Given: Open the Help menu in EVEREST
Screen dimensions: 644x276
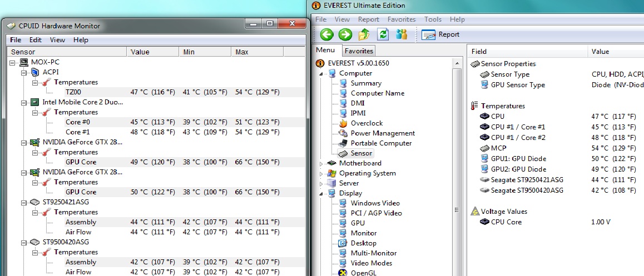Looking at the screenshot, I should (x=457, y=19).
